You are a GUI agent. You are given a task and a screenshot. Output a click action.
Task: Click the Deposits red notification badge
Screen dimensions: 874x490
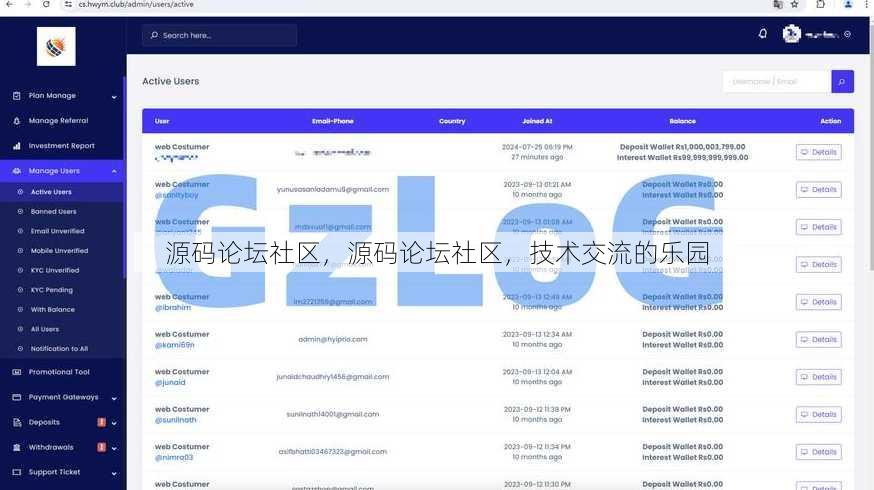(x=101, y=422)
